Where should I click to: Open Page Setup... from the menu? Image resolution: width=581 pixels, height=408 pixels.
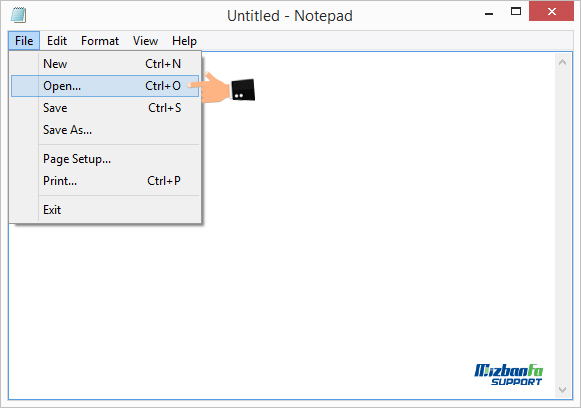tap(105, 159)
